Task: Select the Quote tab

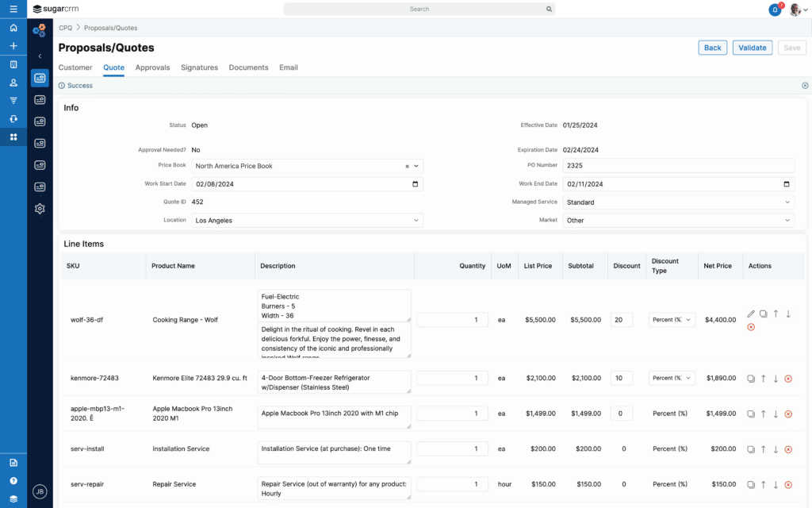Action: 113,67
